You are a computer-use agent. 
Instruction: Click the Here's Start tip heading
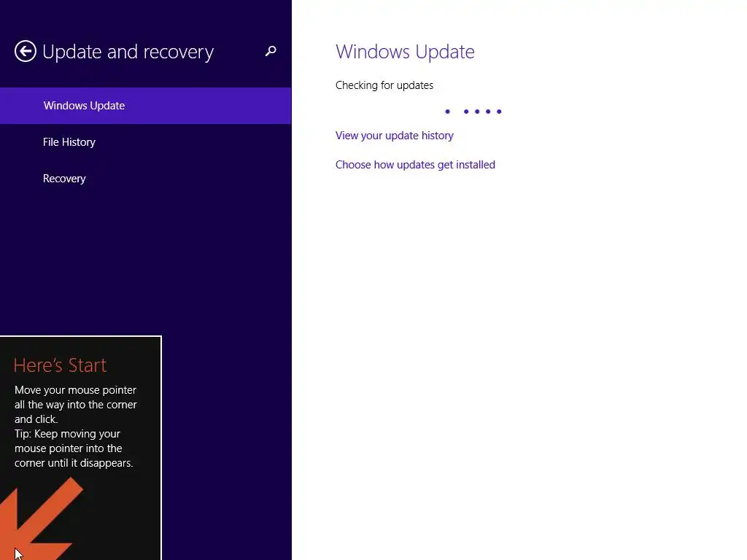[60, 365]
